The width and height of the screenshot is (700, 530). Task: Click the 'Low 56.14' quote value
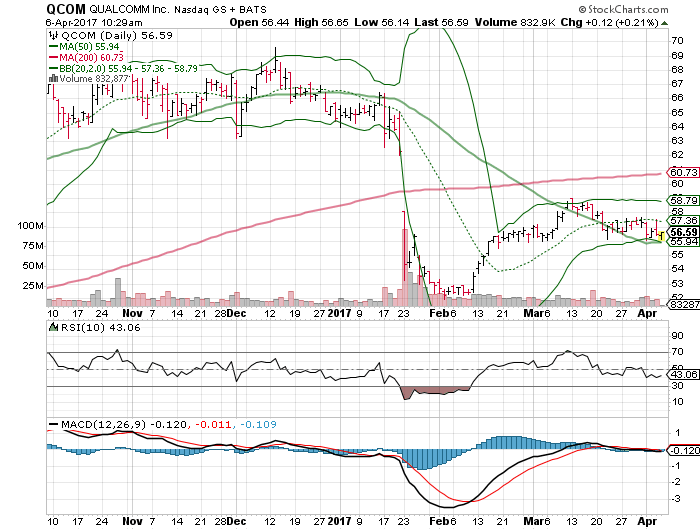(382, 22)
